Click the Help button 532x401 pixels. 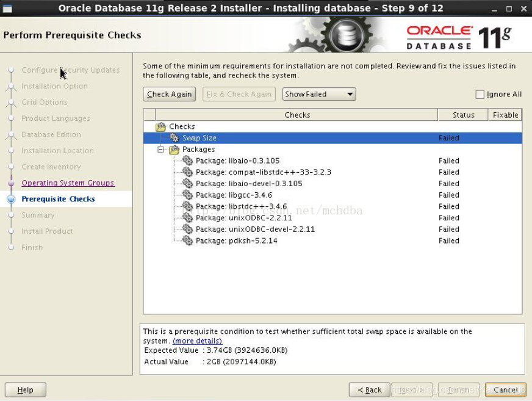pos(26,390)
